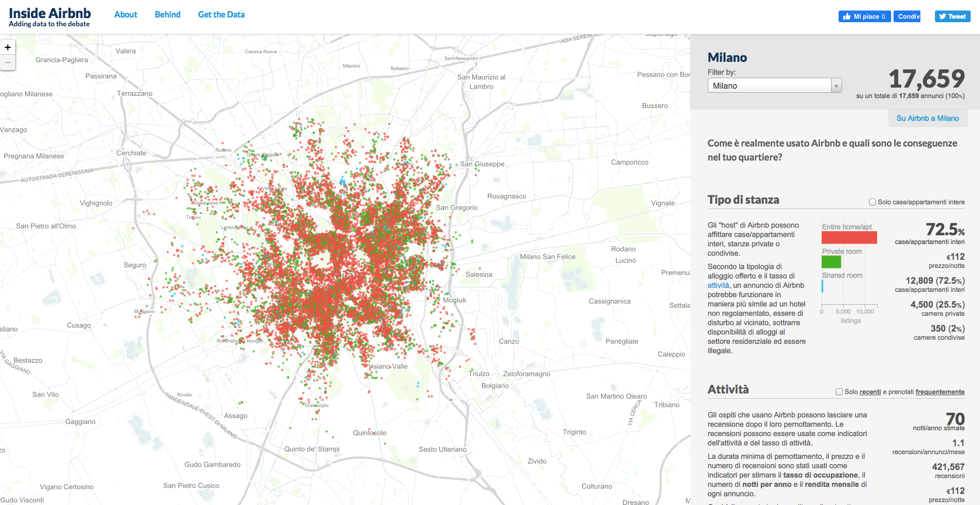Screen dimensions: 980x505
Task: Click the Rovagnasco map label
Action: click(507, 196)
